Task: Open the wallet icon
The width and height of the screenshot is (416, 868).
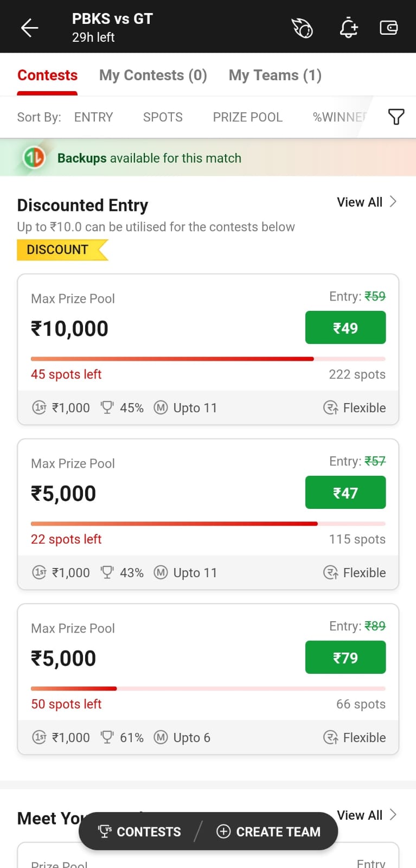Action: pyautogui.click(x=389, y=28)
